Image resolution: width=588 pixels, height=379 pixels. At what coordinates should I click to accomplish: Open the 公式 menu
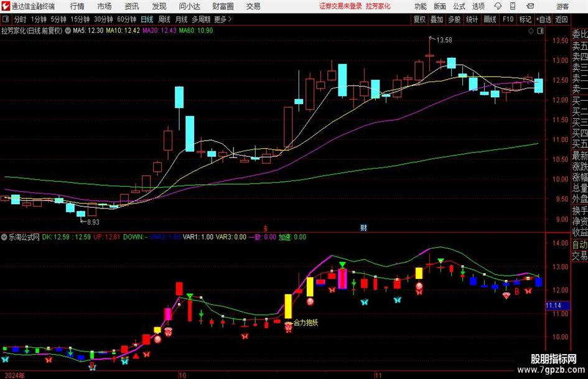point(459,6)
